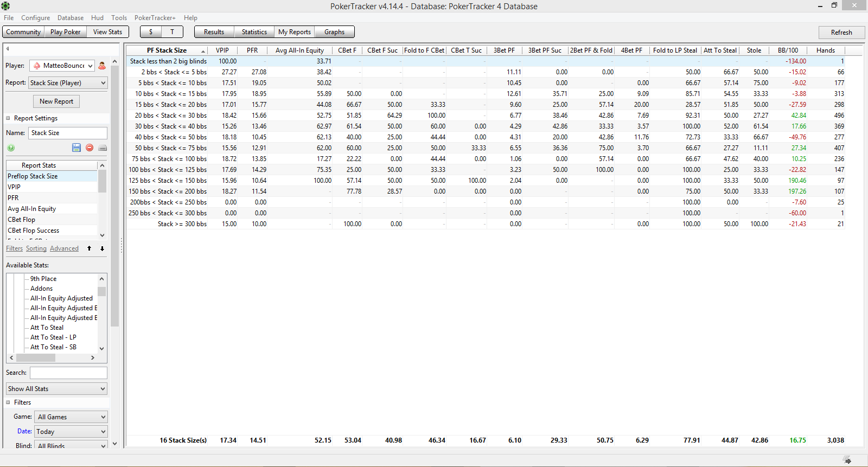Sort by the Hands column header
Image resolution: width=868 pixels, height=467 pixels.
[826, 50]
